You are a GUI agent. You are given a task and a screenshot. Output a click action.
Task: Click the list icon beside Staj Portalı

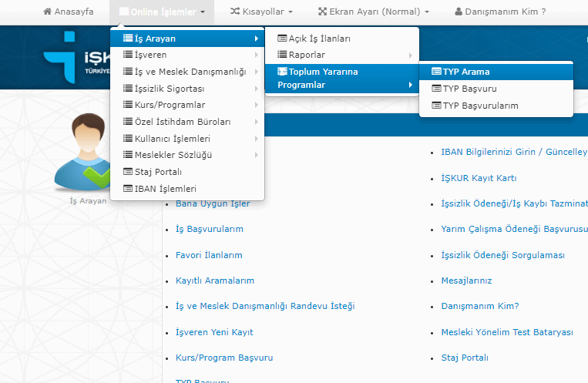coord(129,172)
